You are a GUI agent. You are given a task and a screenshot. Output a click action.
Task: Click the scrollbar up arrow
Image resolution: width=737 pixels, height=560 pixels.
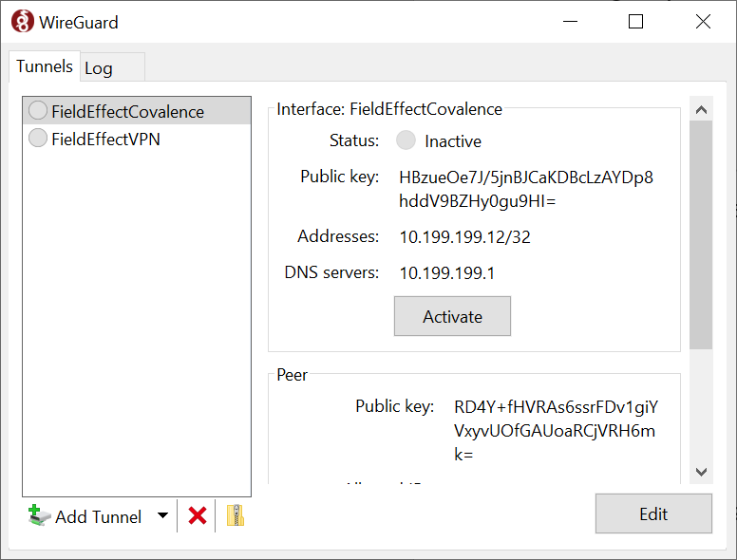tap(701, 110)
